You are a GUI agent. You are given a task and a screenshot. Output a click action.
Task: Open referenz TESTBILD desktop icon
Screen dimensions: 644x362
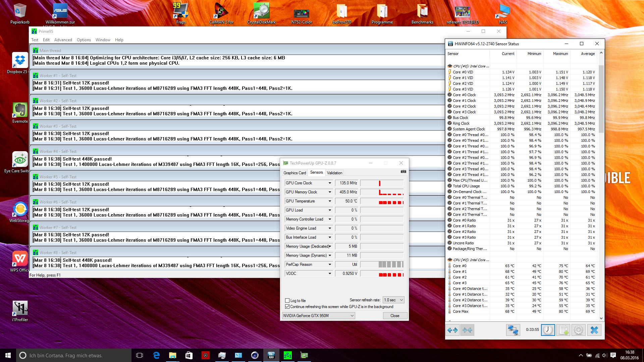coord(463,15)
